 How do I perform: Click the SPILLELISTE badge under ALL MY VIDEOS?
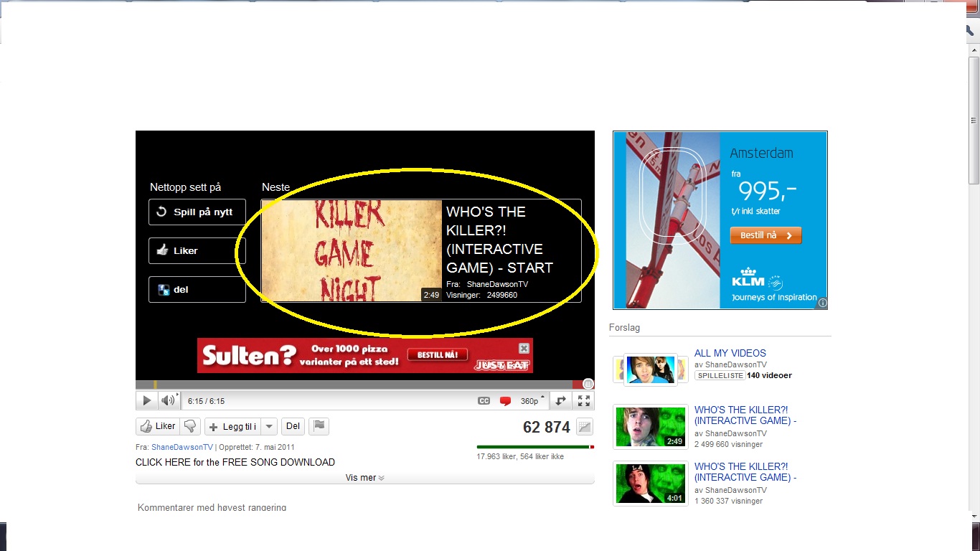tap(719, 375)
